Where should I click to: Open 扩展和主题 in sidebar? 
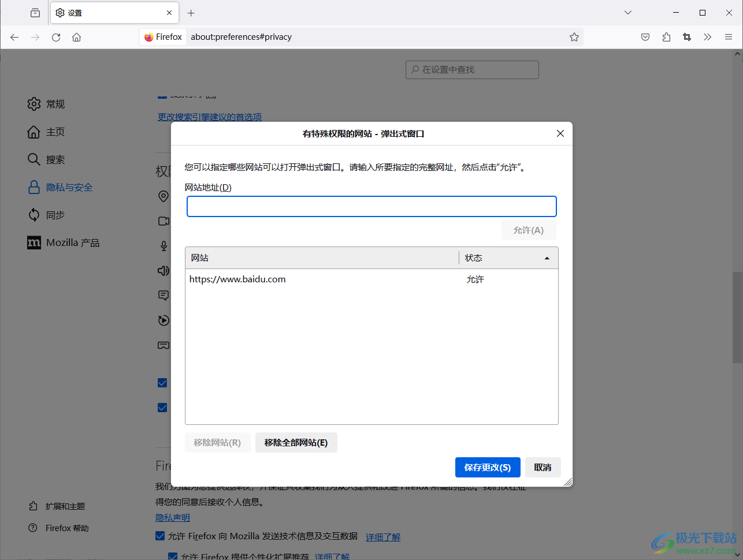coord(57,506)
